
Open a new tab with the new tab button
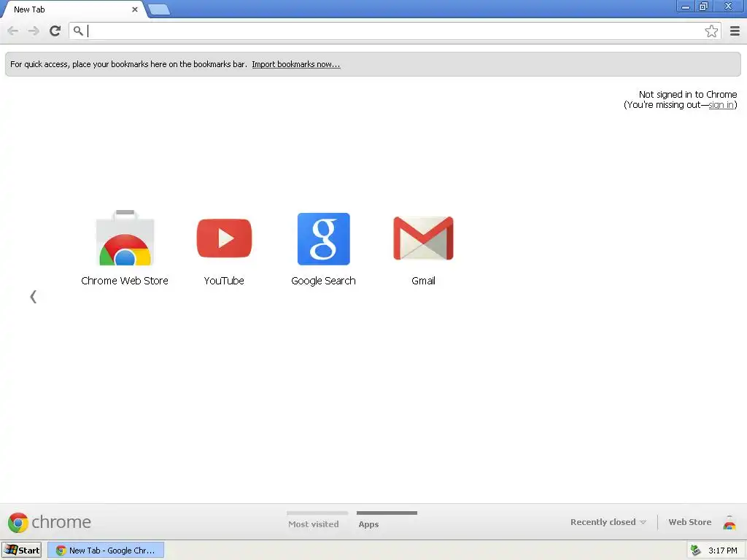pyautogui.click(x=159, y=9)
